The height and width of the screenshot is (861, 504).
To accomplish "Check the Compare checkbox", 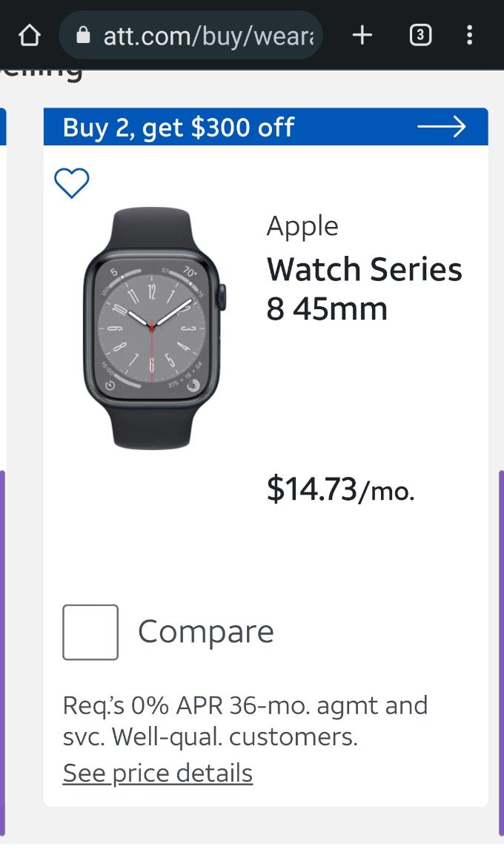I will [x=90, y=632].
